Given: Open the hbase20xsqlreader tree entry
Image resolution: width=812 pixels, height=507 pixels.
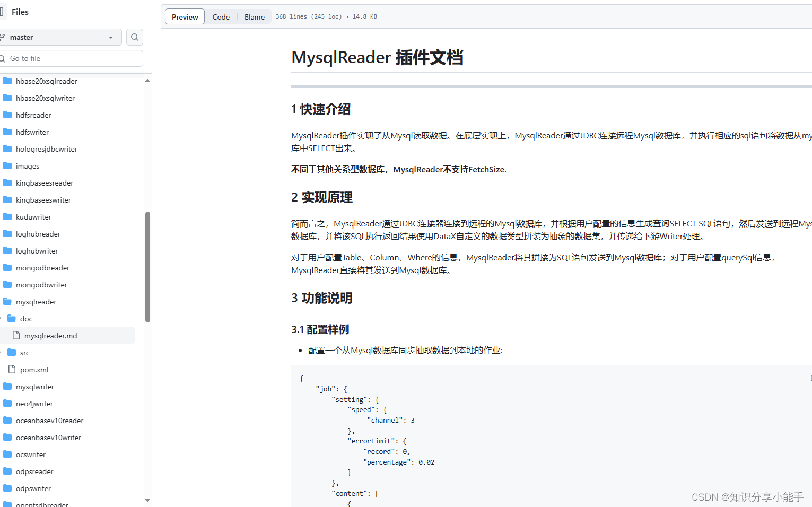Looking at the screenshot, I should pyautogui.click(x=46, y=81).
